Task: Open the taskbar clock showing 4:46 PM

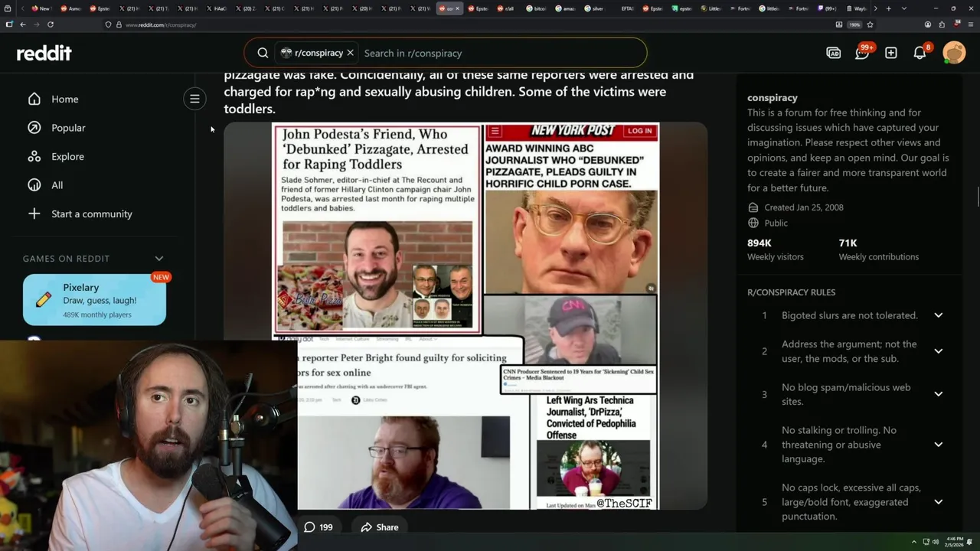Action: point(954,543)
